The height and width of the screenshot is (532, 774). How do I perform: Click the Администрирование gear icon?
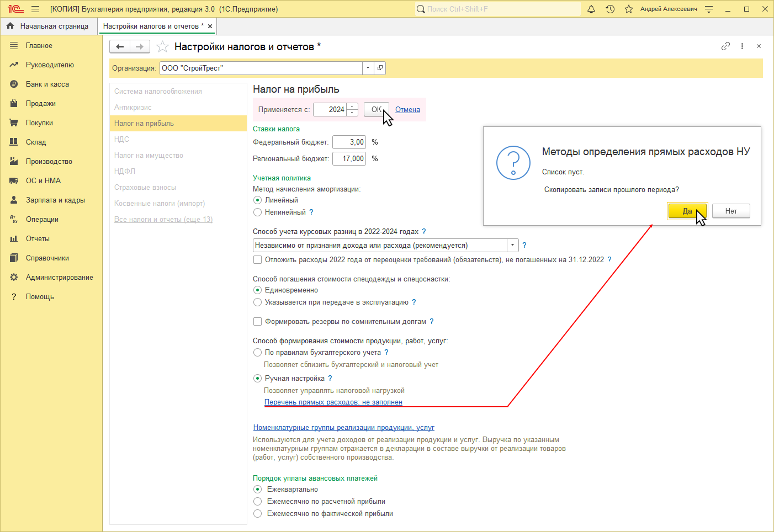[14, 278]
